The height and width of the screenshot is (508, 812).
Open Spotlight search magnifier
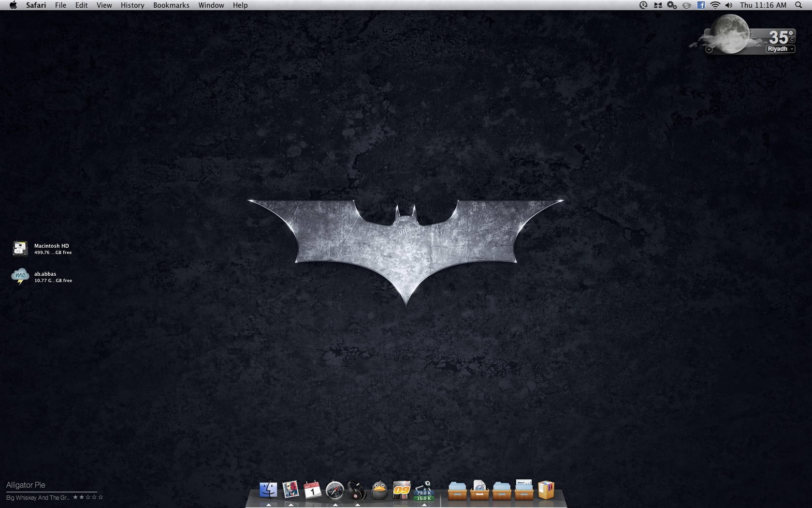click(x=798, y=5)
